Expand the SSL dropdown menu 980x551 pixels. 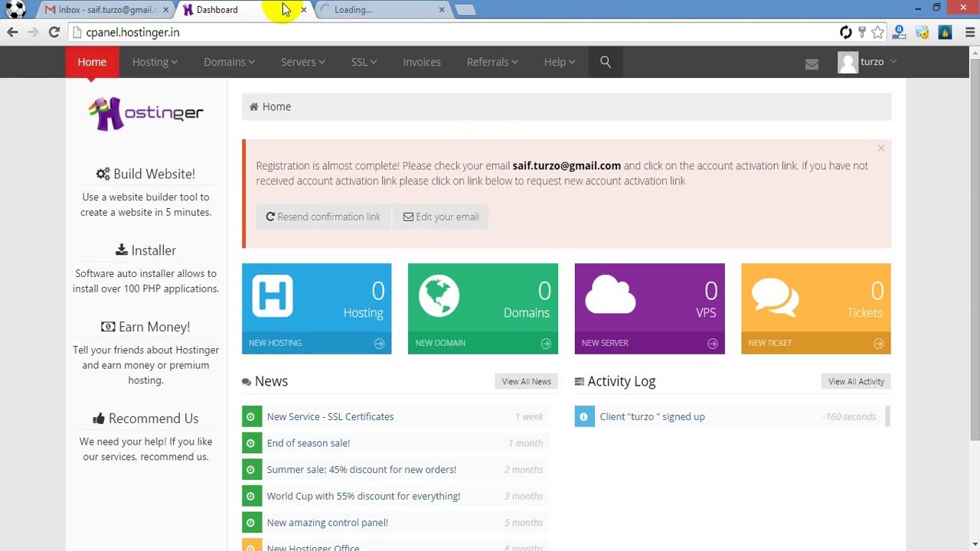(x=364, y=62)
